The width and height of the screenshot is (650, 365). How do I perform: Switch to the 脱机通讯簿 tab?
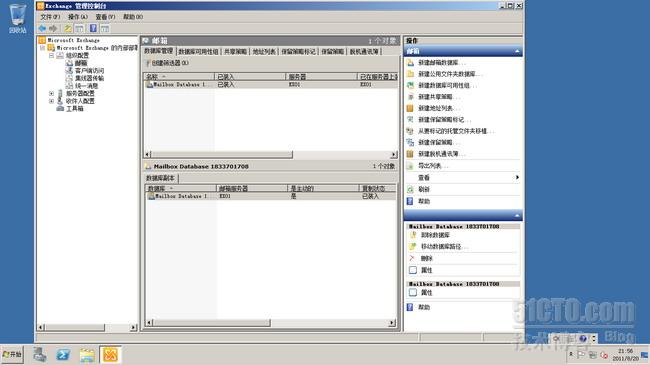coord(364,51)
